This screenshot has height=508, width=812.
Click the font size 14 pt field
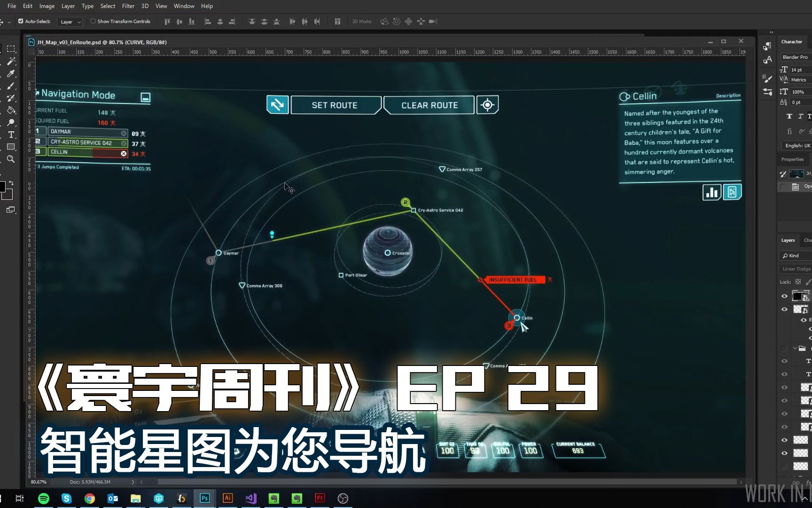pyautogui.click(x=801, y=70)
